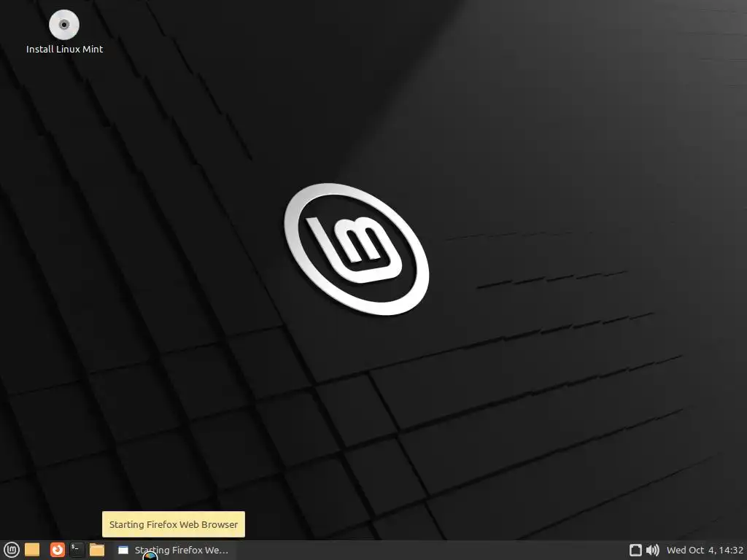Open the volume control tray icon
Screen dimensions: 747x560
tap(652, 550)
